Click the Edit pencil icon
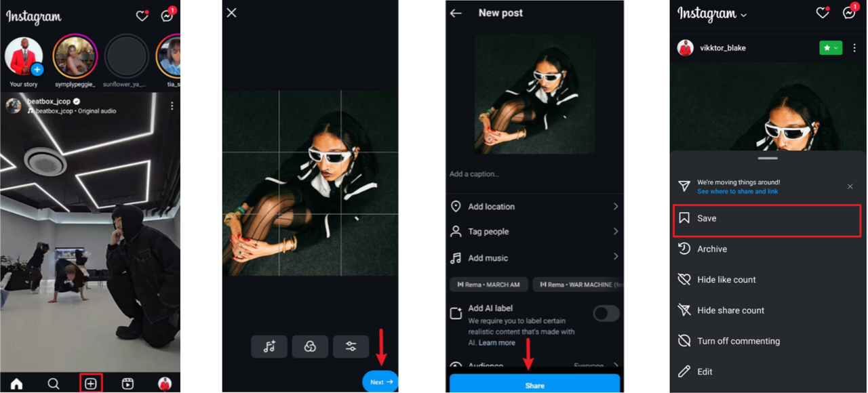Image resolution: width=868 pixels, height=393 pixels. pyautogui.click(x=684, y=371)
